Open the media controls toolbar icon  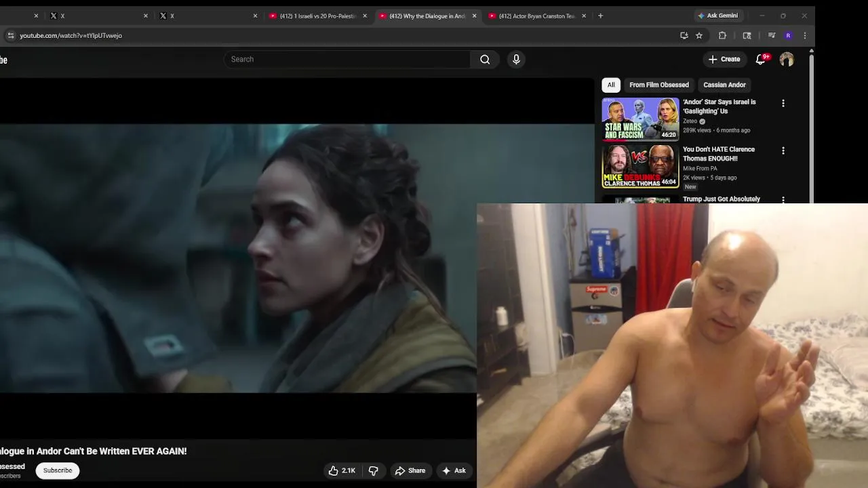click(772, 35)
